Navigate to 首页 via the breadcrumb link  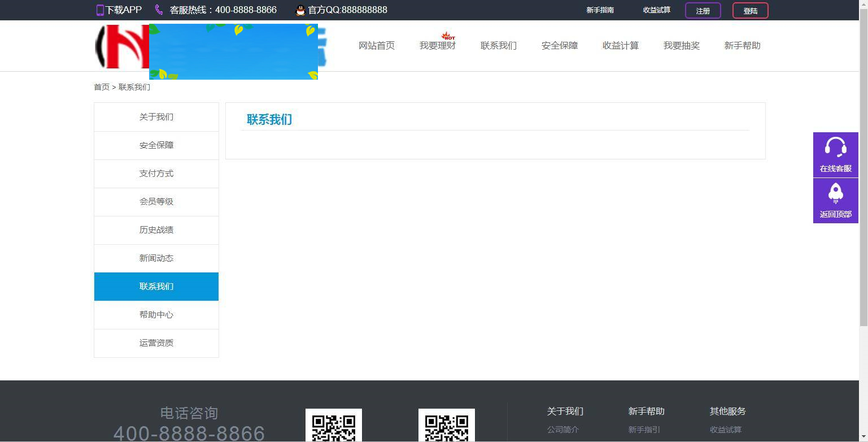point(102,87)
